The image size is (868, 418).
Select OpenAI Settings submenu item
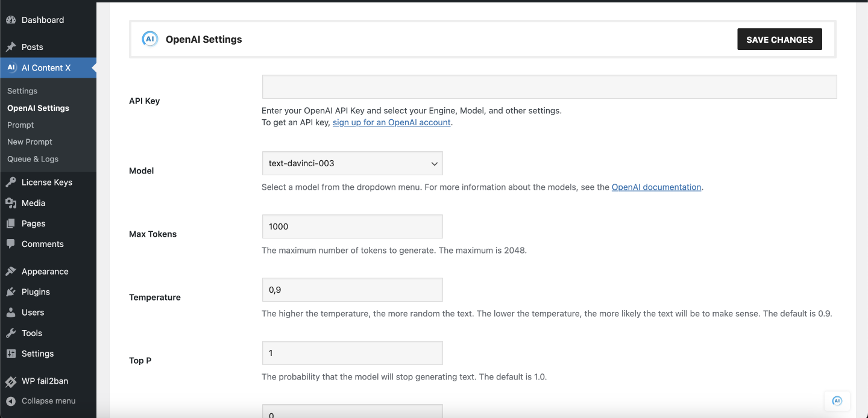coord(38,108)
